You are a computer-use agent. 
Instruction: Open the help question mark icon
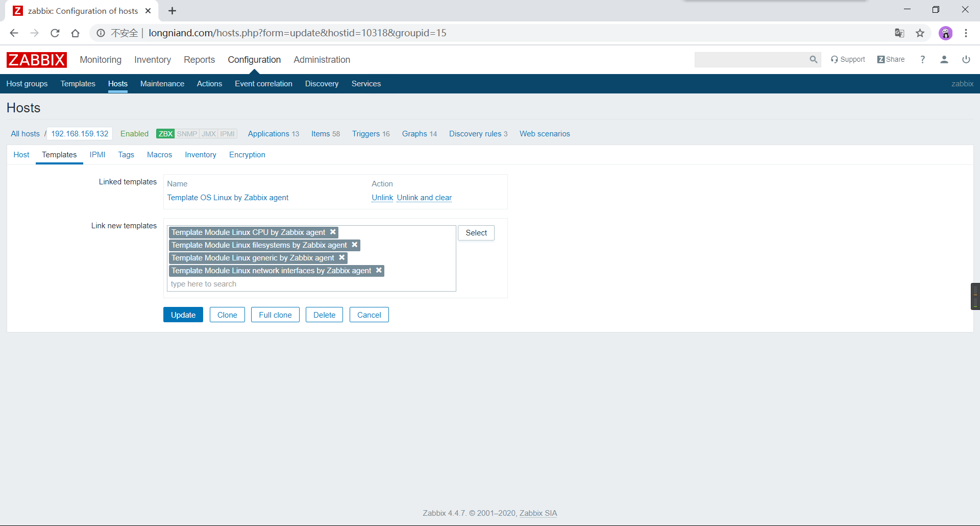tap(922, 60)
